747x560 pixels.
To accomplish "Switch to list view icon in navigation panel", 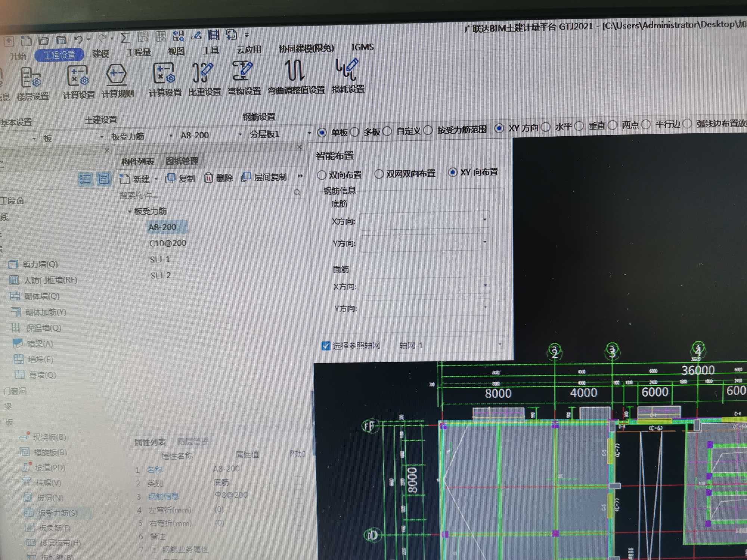I will [x=85, y=179].
